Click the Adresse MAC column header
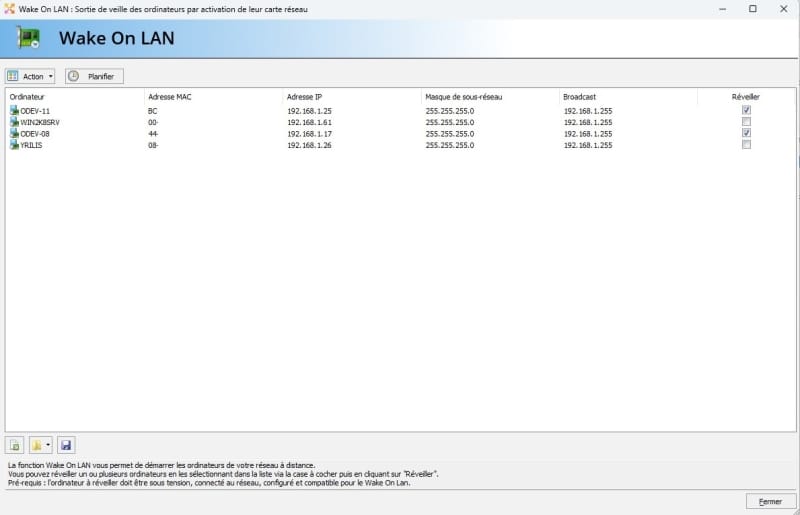This screenshot has width=800, height=515. (169, 97)
